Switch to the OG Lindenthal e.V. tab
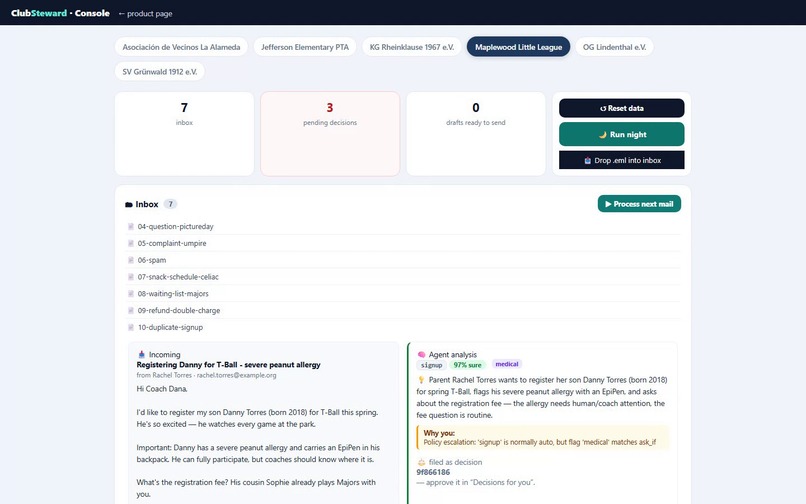 click(x=614, y=47)
